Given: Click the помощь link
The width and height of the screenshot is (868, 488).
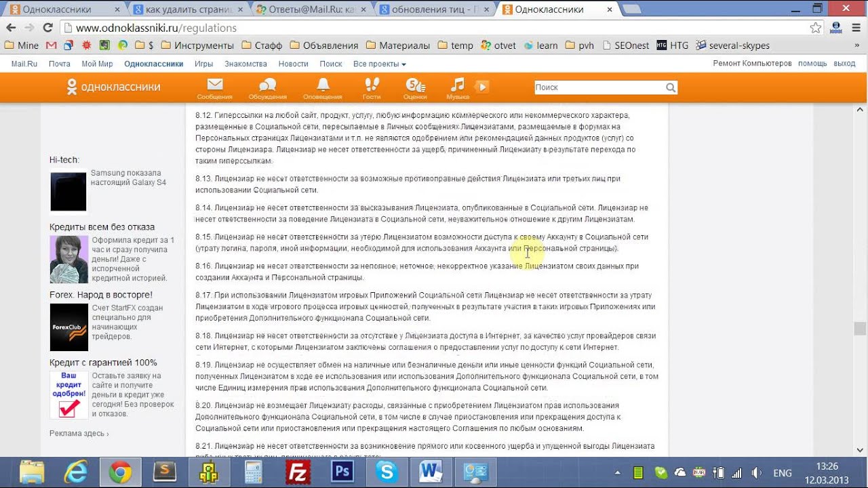Looking at the screenshot, I should click(812, 63).
